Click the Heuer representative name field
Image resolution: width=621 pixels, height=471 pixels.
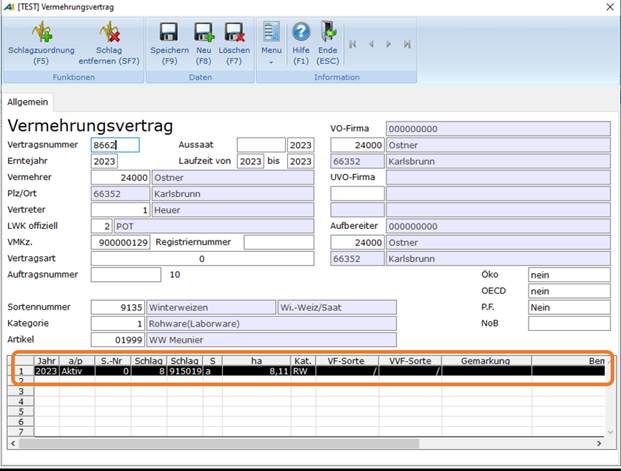point(233,210)
